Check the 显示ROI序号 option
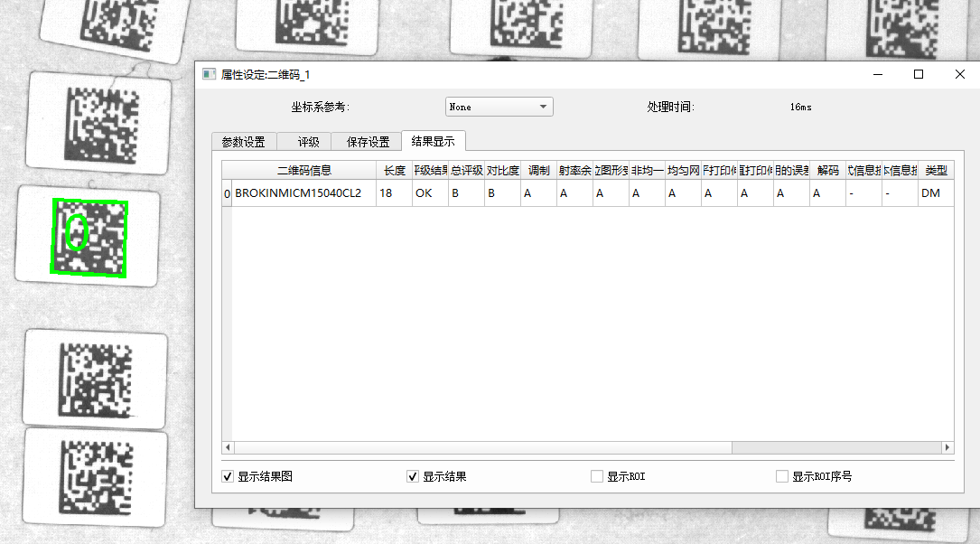 [x=782, y=476]
